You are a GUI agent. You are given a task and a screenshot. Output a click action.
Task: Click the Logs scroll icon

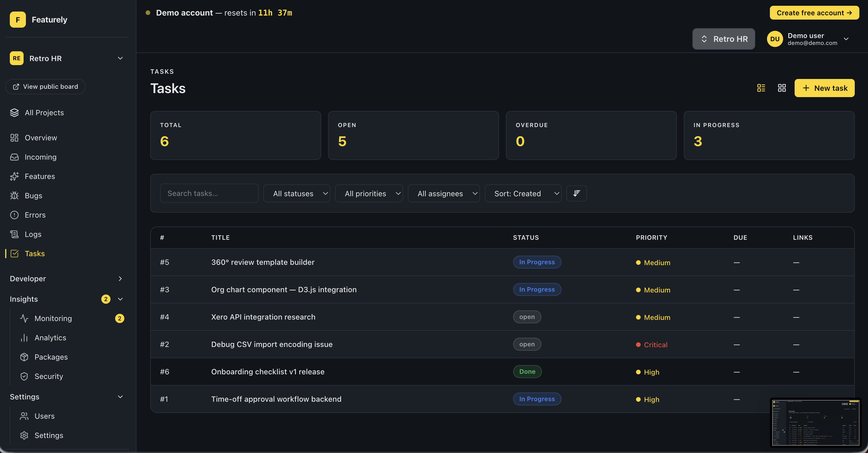point(14,234)
